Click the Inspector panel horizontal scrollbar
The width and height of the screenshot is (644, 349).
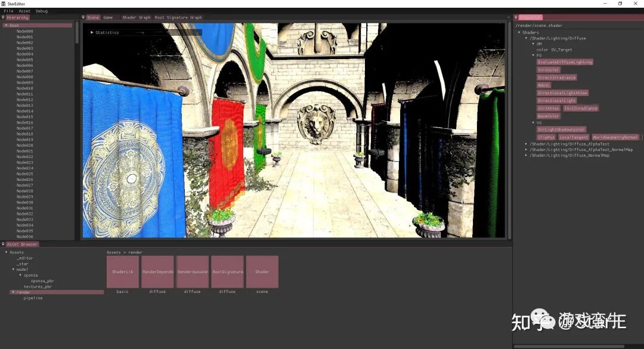(x=569, y=347)
